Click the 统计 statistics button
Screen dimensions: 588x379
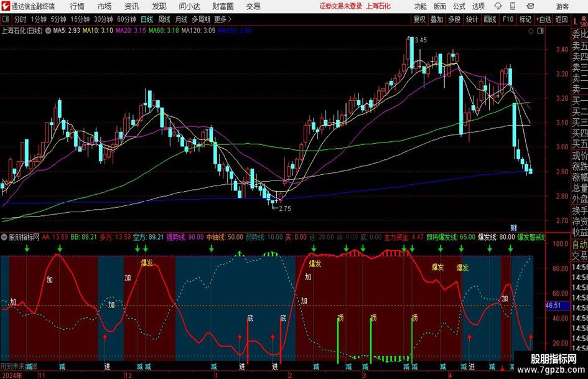(472, 19)
